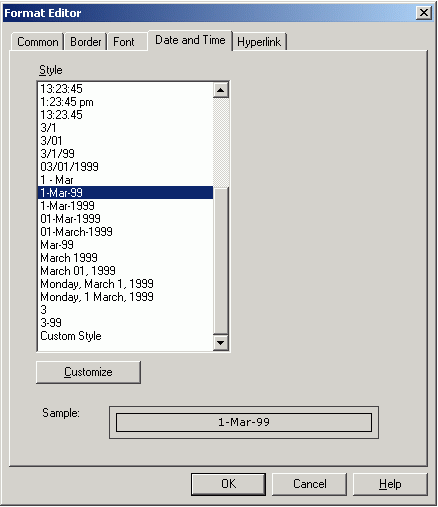The width and height of the screenshot is (438, 507).
Task: Click the Sample preview box showing 1-Mar-99
Action: click(x=244, y=422)
